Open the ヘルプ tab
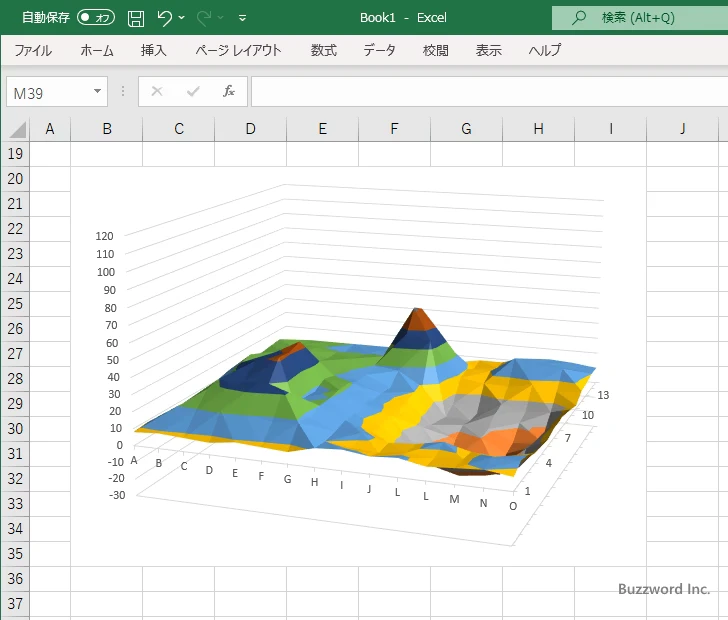Screen dimensions: 728x620 pyautogui.click(x=545, y=50)
